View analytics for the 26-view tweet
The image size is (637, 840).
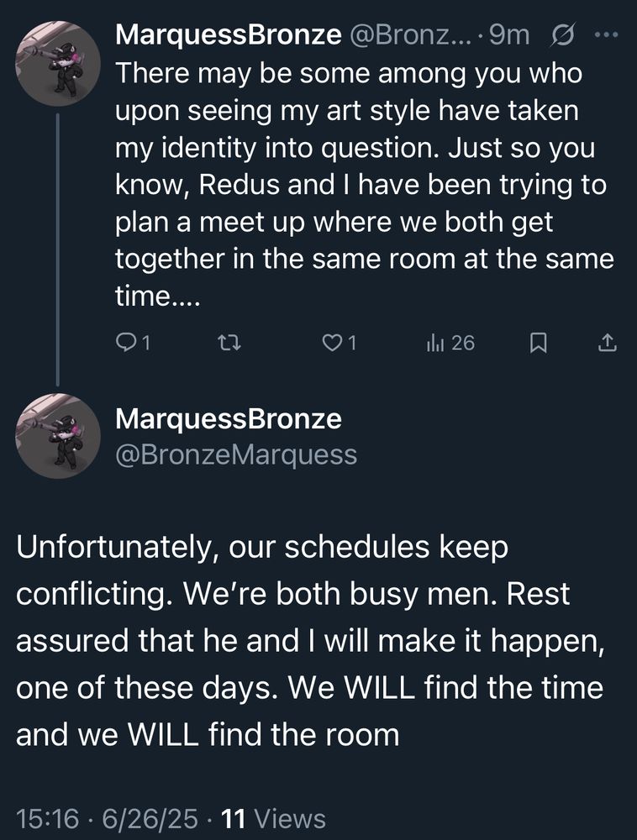pyautogui.click(x=450, y=343)
